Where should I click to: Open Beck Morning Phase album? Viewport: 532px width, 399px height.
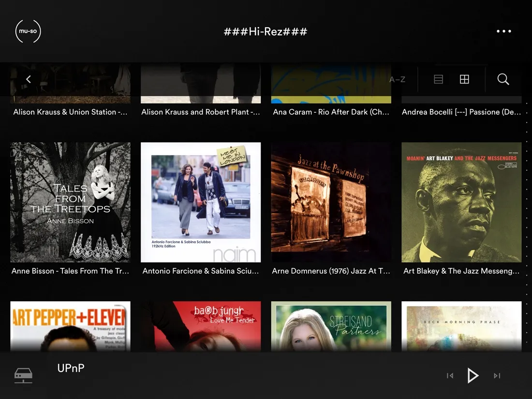pos(461,326)
